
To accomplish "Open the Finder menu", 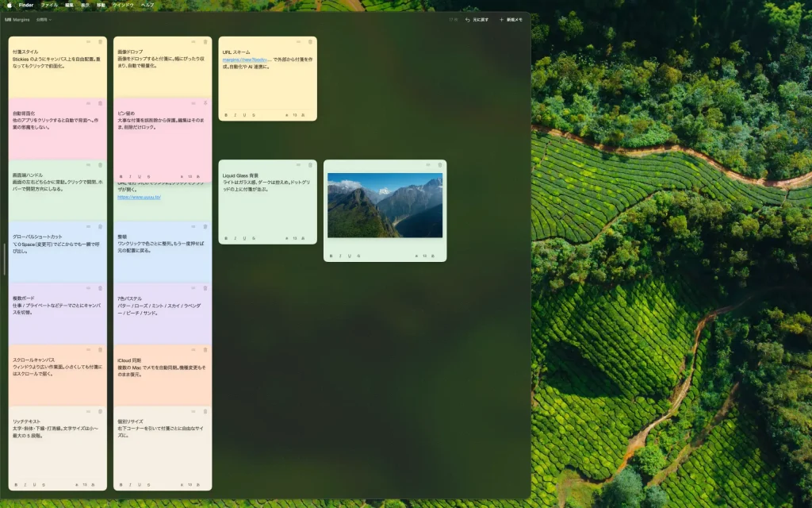I will click(x=26, y=6).
